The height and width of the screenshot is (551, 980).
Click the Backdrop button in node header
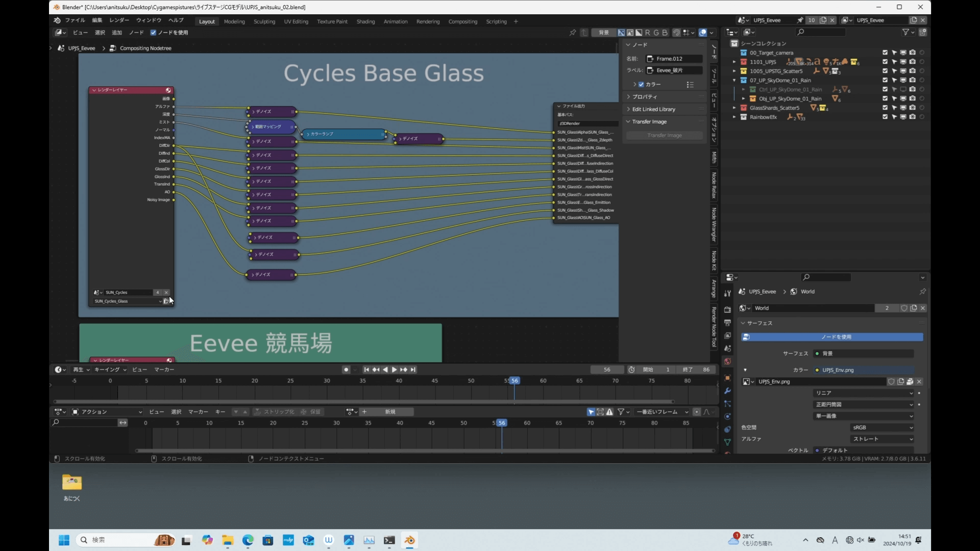pyautogui.click(x=604, y=33)
